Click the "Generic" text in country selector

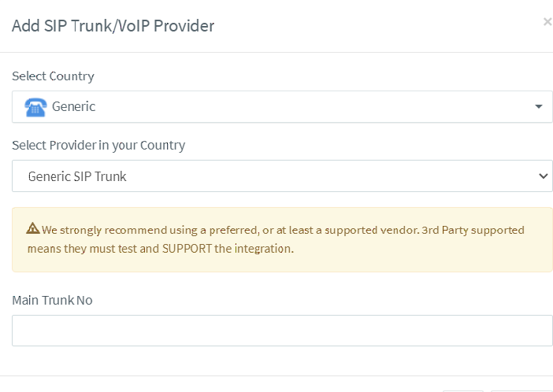[x=74, y=106]
